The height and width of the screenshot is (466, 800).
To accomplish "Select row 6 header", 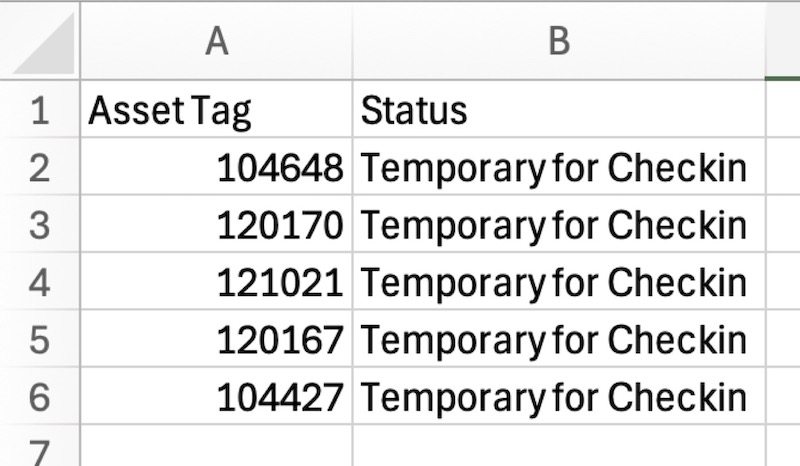I will (40, 397).
